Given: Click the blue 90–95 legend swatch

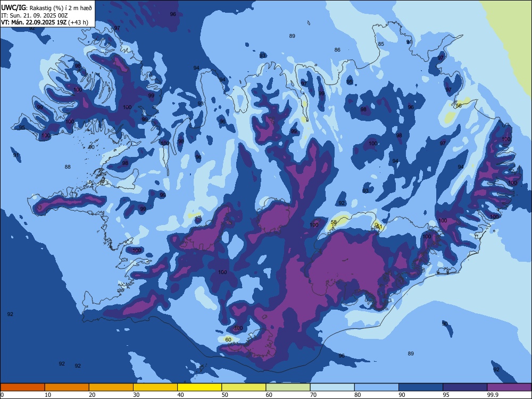Looking at the screenshot, I should point(421,387).
